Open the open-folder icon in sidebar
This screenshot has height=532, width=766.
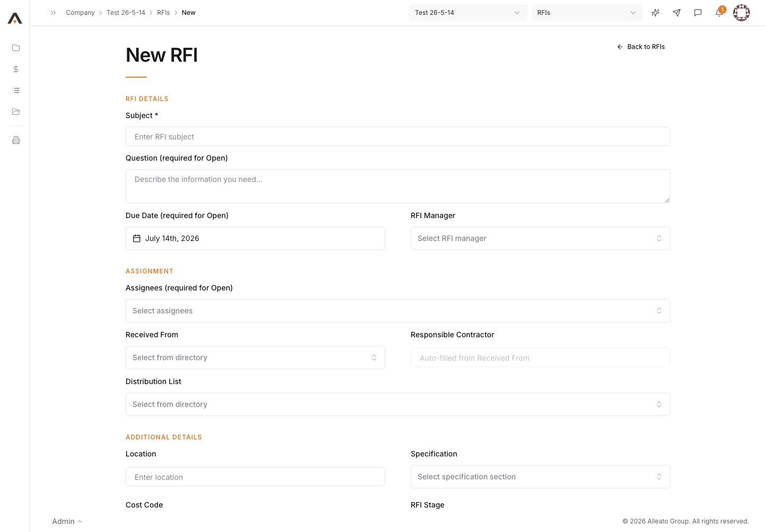(16, 112)
